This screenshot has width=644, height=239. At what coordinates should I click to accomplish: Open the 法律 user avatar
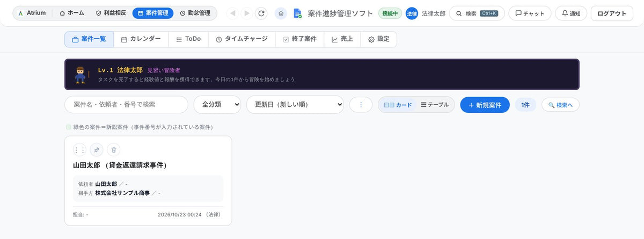click(412, 13)
